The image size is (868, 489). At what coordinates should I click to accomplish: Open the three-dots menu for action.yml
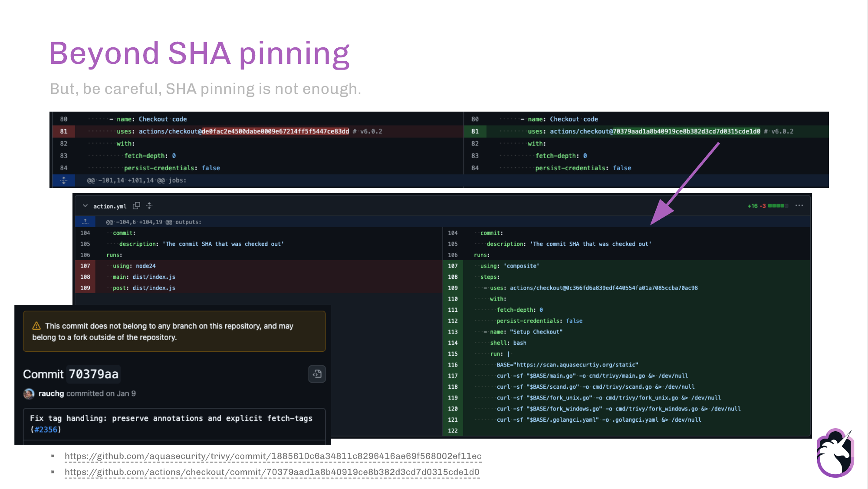click(x=799, y=205)
